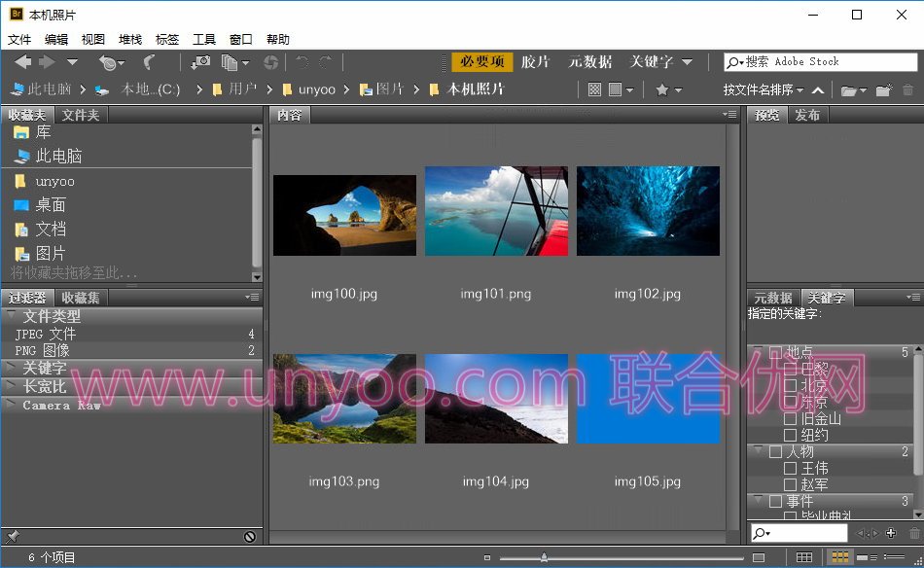Screen dimensions: 924x568
Task: Click the new keyword plus icon
Action: [890, 533]
